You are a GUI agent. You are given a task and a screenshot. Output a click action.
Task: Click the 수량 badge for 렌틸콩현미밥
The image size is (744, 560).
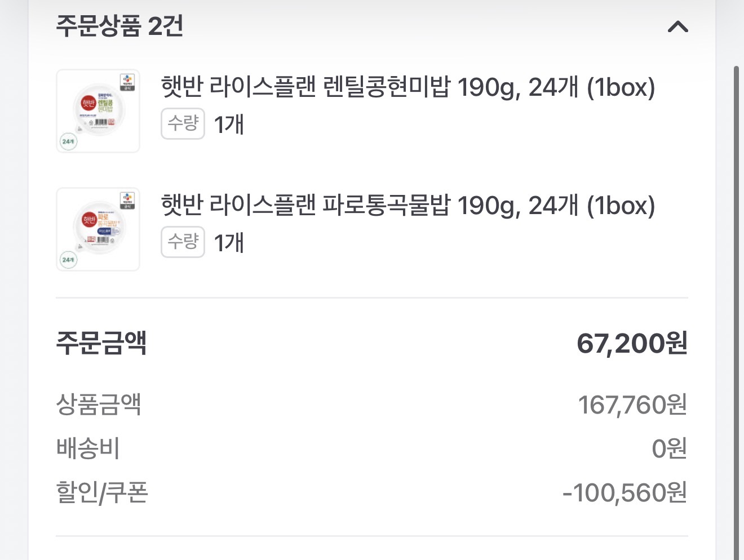pos(183,123)
